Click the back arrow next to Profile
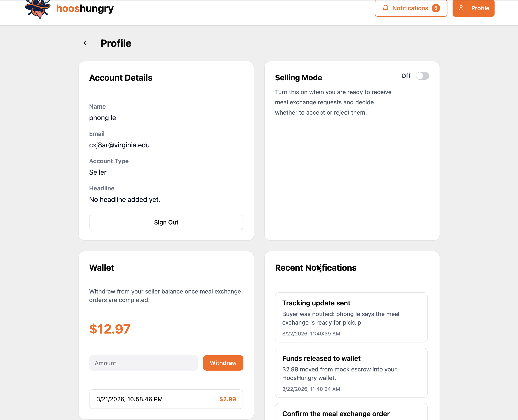The image size is (518, 420). tap(86, 43)
